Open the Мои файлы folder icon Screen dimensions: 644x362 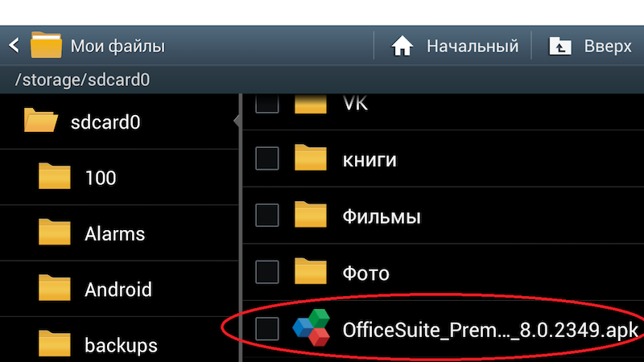(46, 45)
